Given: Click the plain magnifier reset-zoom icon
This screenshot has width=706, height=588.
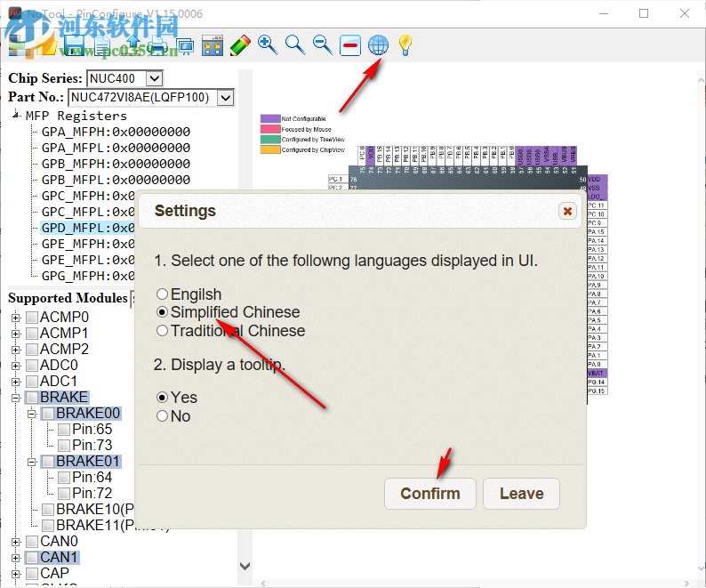Looking at the screenshot, I should tap(295, 45).
